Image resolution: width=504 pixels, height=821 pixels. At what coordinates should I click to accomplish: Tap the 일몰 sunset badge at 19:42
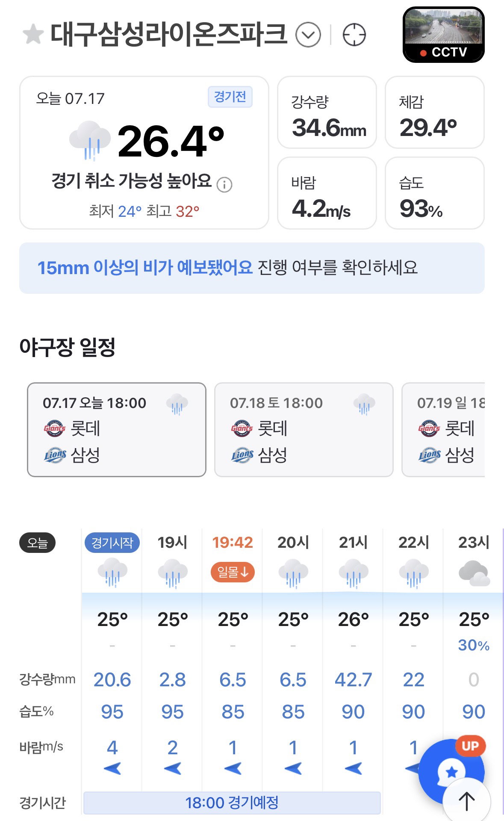[x=233, y=572]
